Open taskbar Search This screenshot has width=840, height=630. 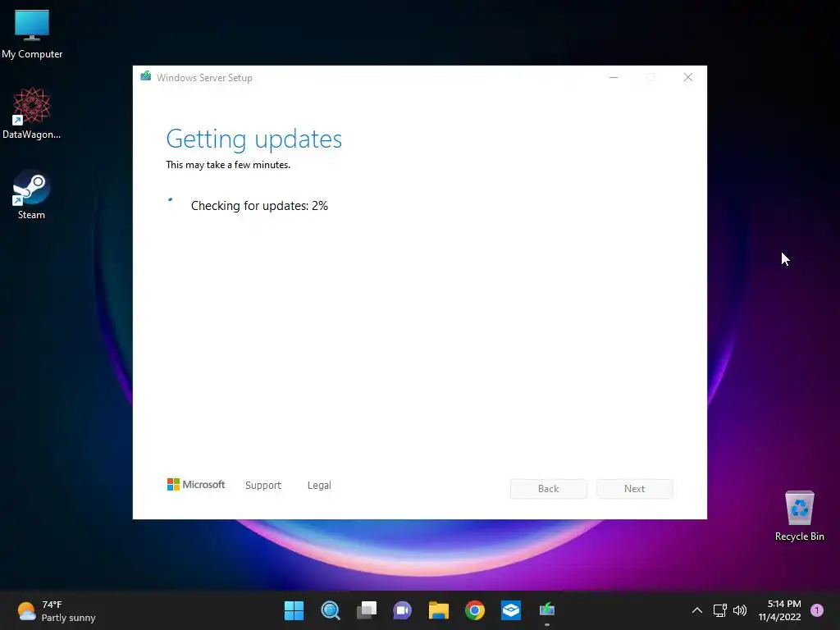(x=330, y=610)
